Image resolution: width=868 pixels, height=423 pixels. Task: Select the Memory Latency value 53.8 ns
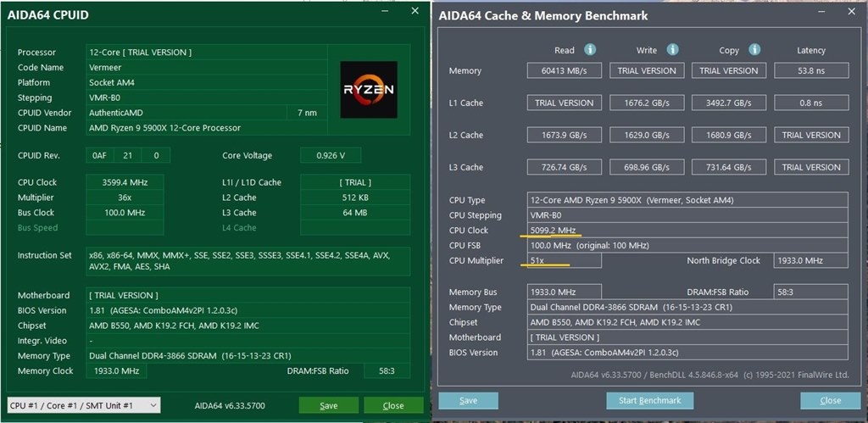[811, 70]
